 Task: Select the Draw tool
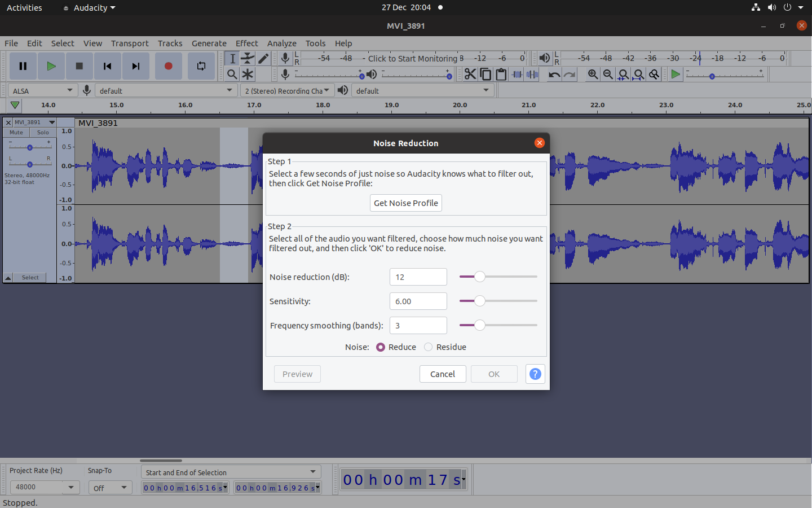[x=263, y=58]
